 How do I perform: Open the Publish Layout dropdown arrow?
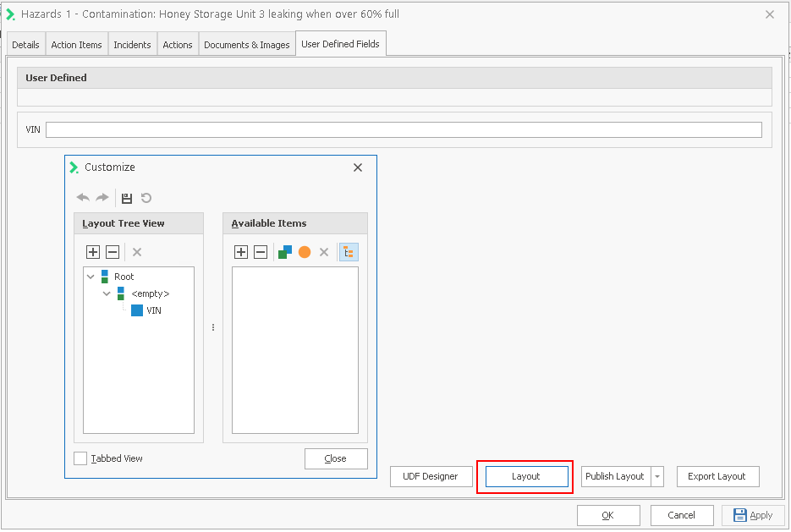[x=657, y=476]
